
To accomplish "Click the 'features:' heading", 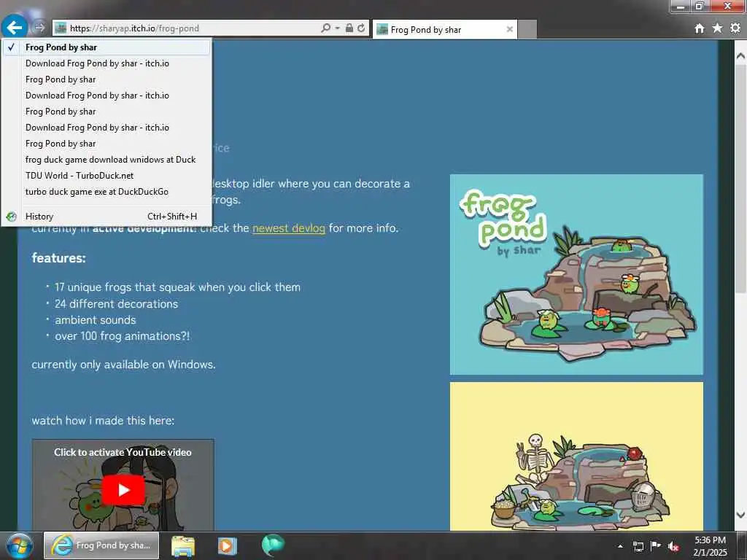I will (x=58, y=258).
